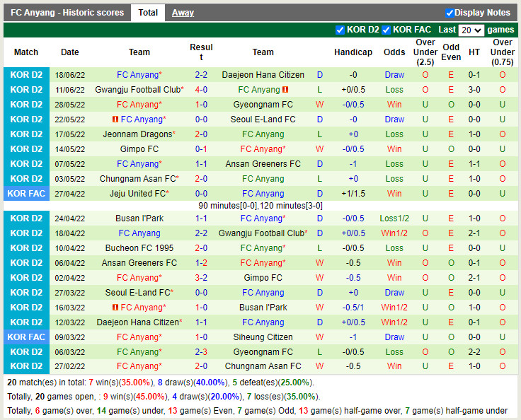Select Bucheon FC 1995 team name
The width and height of the screenshot is (521, 420).
pyautogui.click(x=139, y=248)
